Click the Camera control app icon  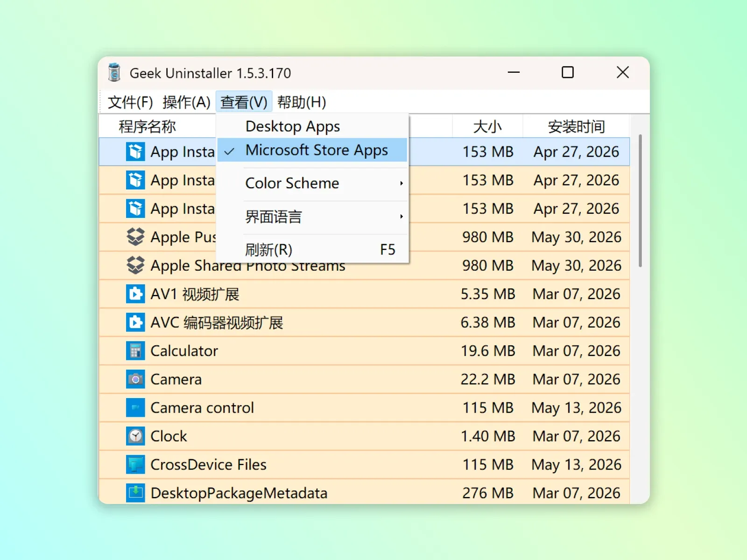pyautogui.click(x=135, y=408)
